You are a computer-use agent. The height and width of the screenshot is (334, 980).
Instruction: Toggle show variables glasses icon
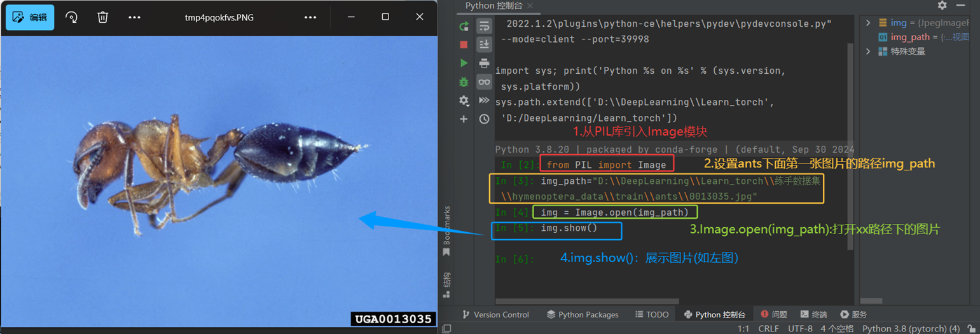pyautogui.click(x=484, y=81)
